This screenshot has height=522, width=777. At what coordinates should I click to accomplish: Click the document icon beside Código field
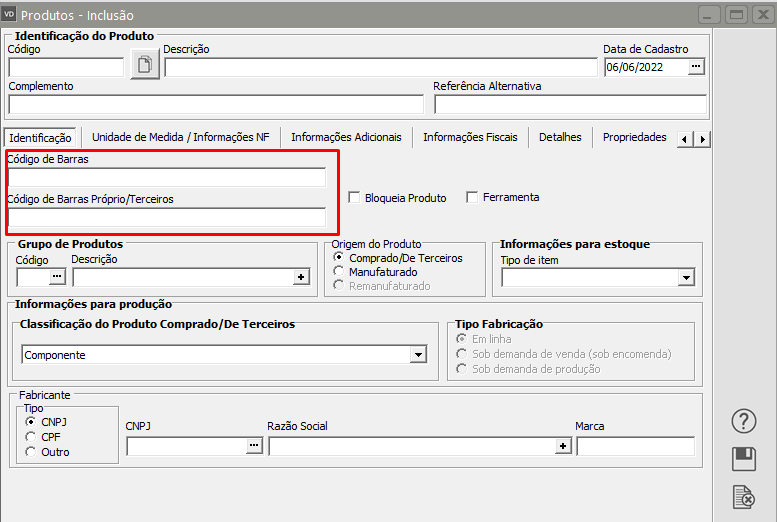pos(146,66)
